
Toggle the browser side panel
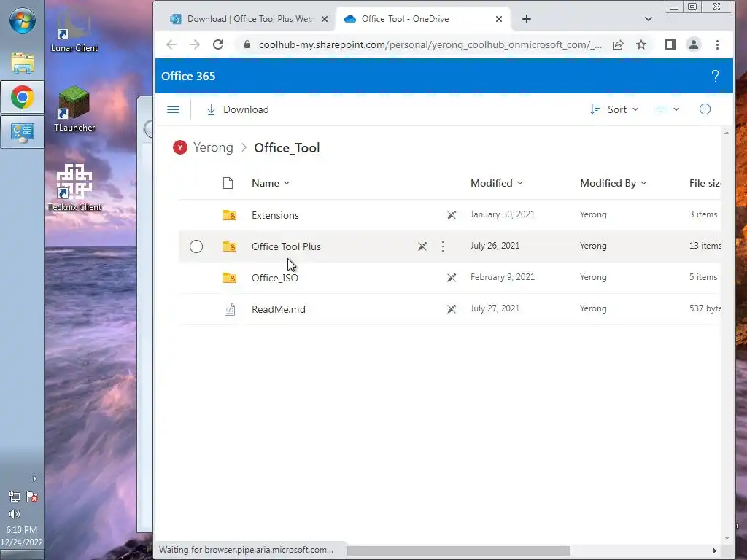670,44
